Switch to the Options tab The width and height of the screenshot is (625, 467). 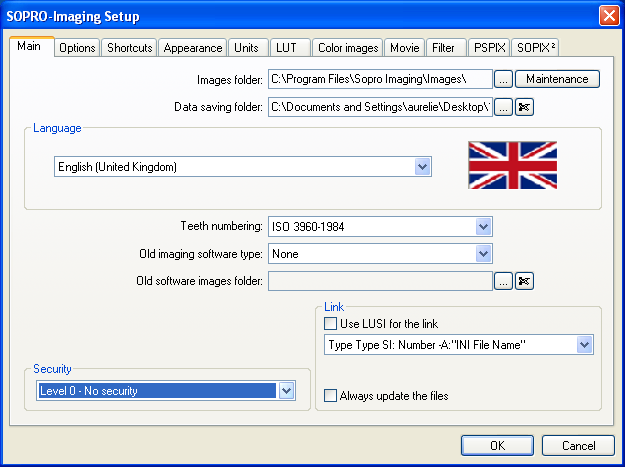coord(77,48)
